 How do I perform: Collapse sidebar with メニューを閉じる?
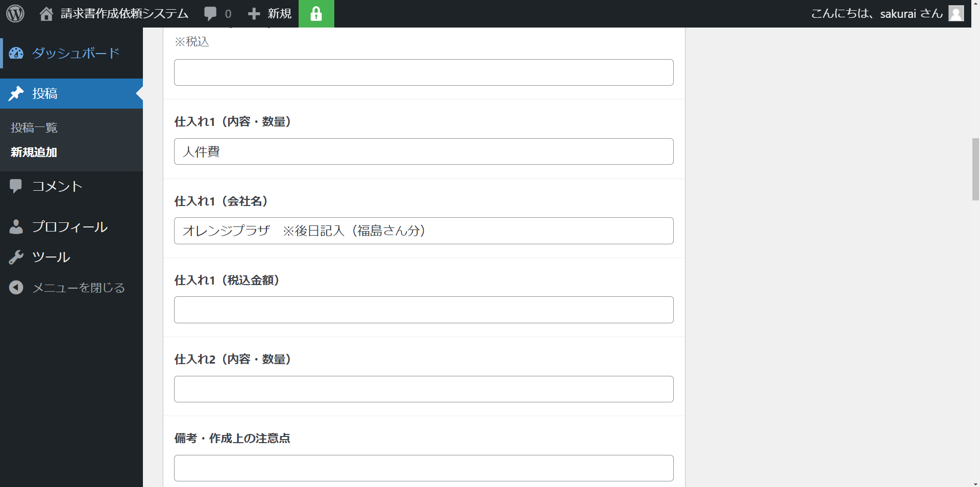click(78, 288)
